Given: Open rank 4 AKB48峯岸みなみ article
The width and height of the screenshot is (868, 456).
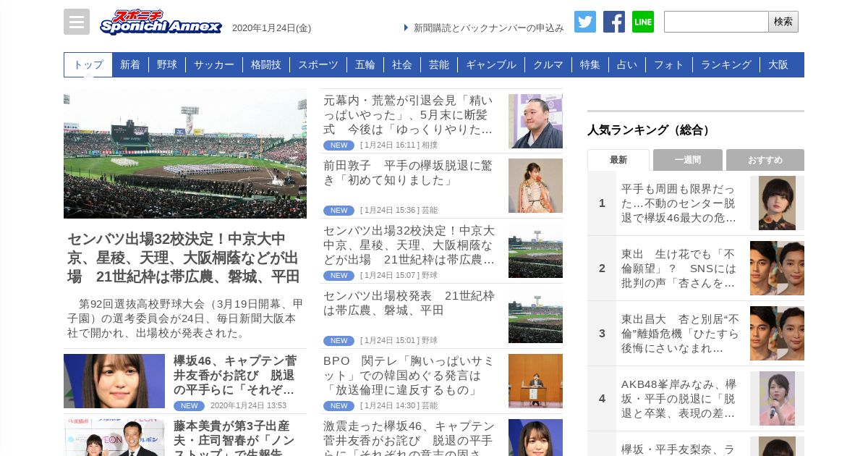Looking at the screenshot, I should click(x=680, y=398).
